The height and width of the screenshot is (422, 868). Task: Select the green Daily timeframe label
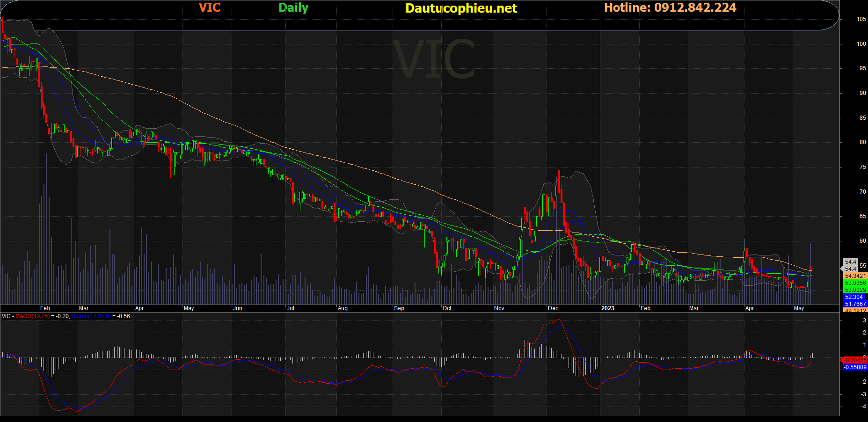(x=293, y=7)
